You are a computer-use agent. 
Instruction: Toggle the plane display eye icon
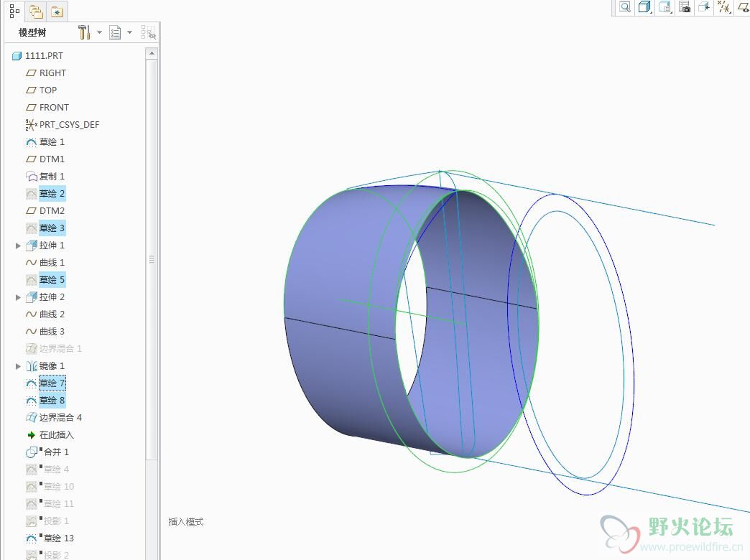pyautogui.click(x=744, y=6)
